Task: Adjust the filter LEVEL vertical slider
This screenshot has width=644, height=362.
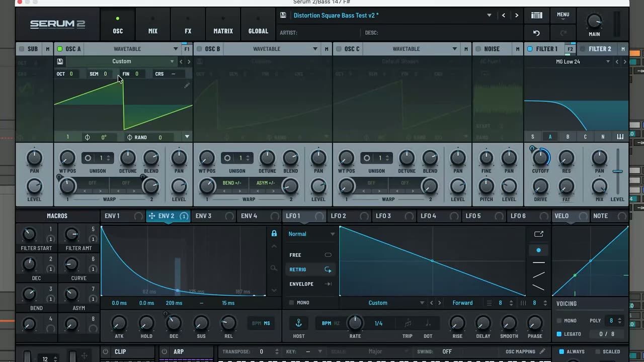Action: (x=618, y=171)
